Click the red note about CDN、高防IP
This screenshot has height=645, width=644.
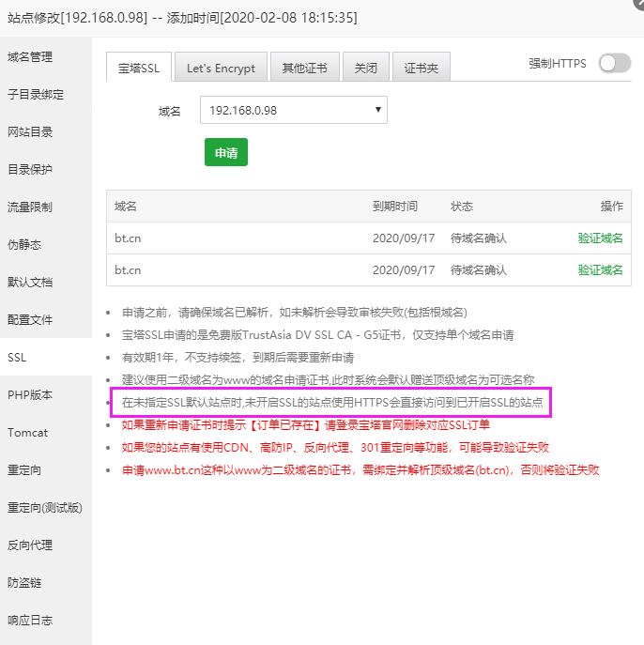pyautogui.click(x=335, y=447)
